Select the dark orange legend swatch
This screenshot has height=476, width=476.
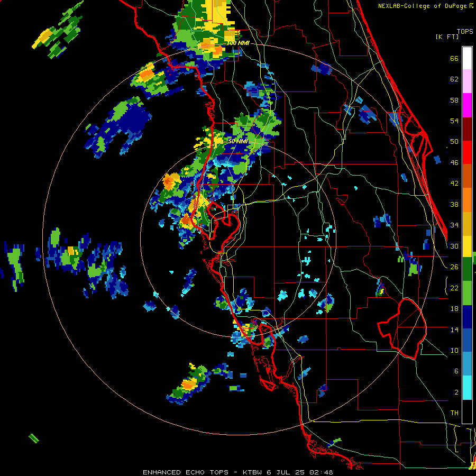[467, 176]
